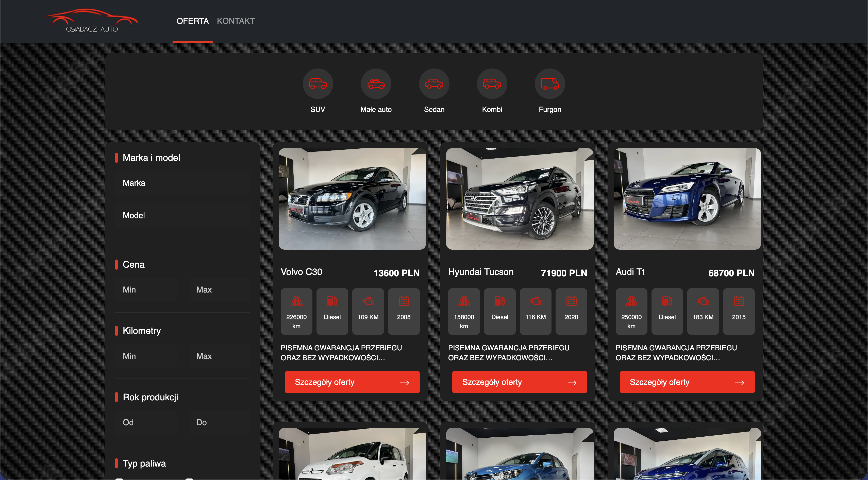Focus the Rok produkcji Do field

coord(219,422)
